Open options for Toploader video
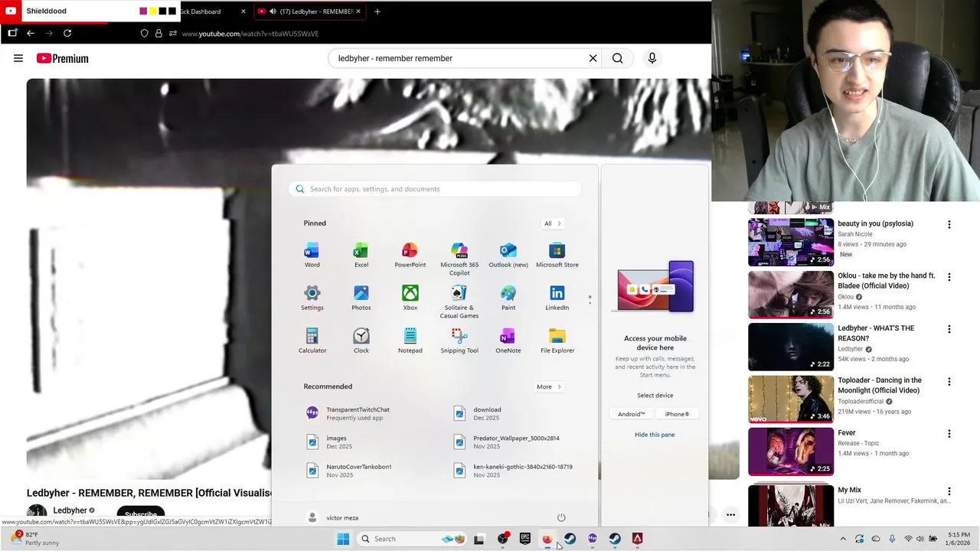The width and height of the screenshot is (980, 551). (x=949, y=381)
